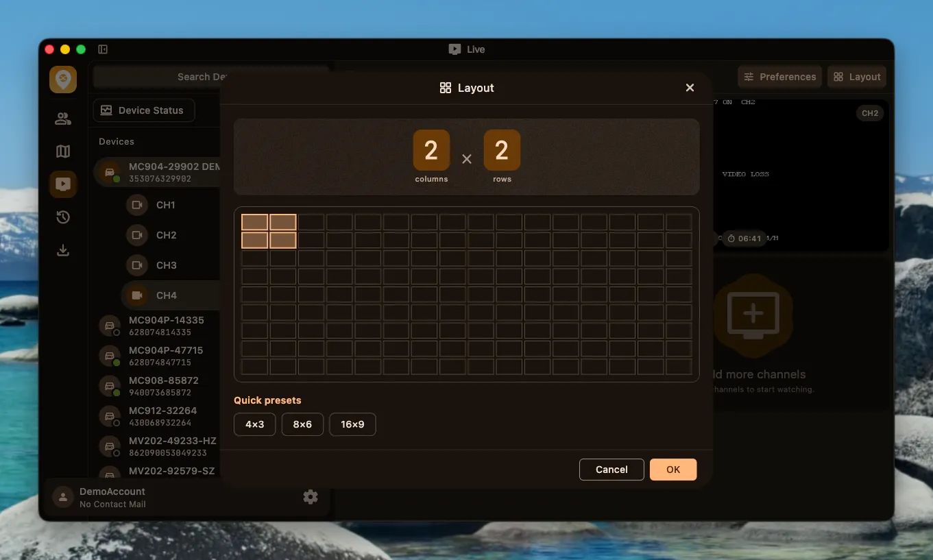Select the bottom-right grid cell

(x=679, y=367)
